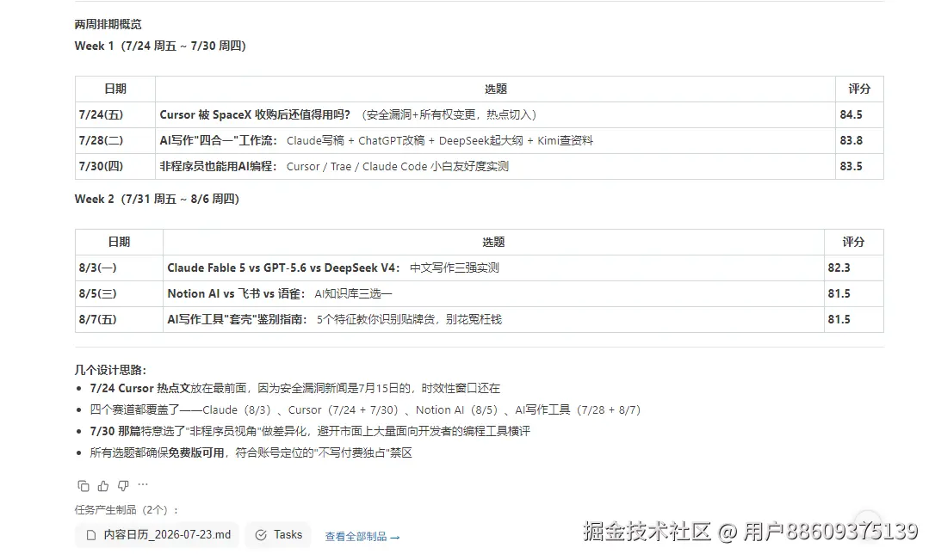The height and width of the screenshot is (560, 935).
Task: Select the 7/30(四) date cell
Action: pyautogui.click(x=115, y=166)
